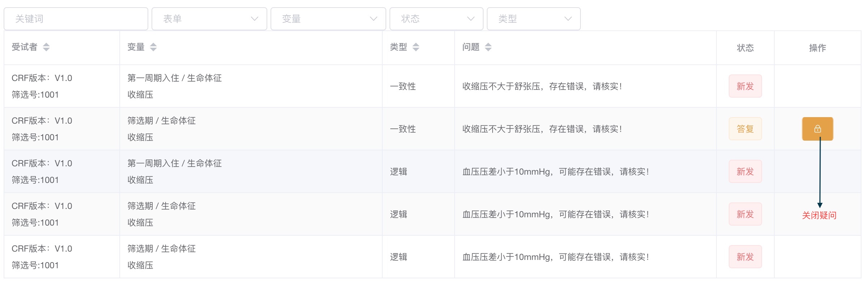Click the orange lock icon in the operation column

(x=818, y=129)
